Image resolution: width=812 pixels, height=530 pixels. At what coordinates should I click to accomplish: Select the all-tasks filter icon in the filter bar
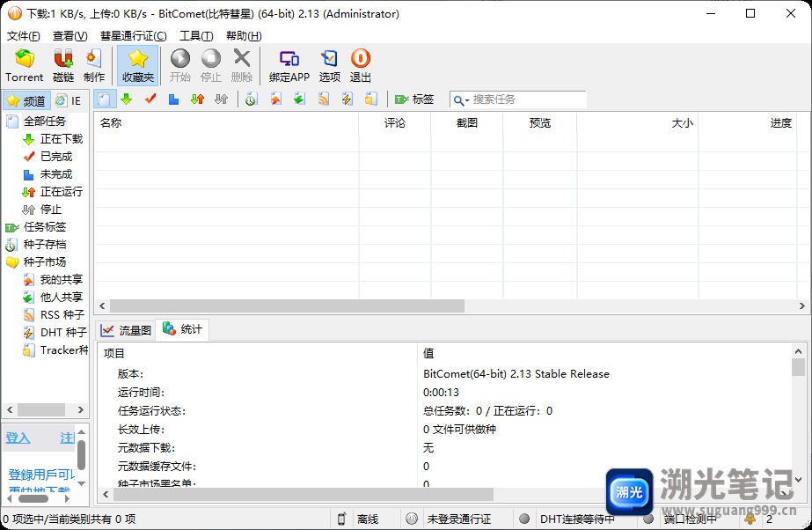[104, 99]
